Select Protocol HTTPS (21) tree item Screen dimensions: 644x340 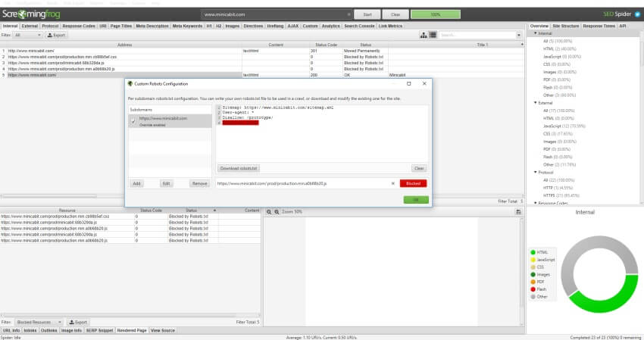click(561, 195)
